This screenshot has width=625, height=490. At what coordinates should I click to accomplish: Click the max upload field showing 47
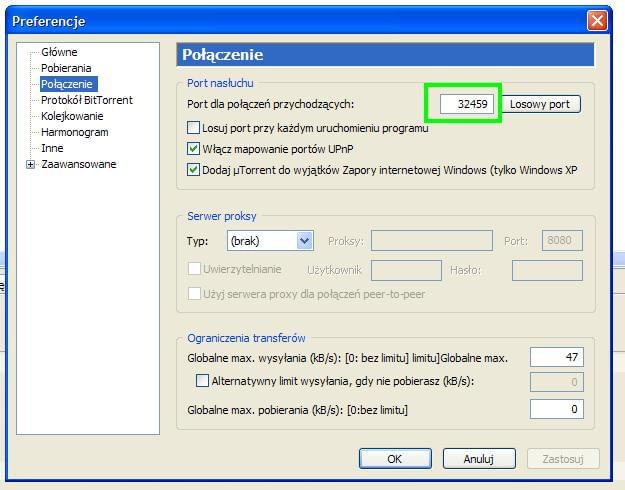[x=556, y=358]
